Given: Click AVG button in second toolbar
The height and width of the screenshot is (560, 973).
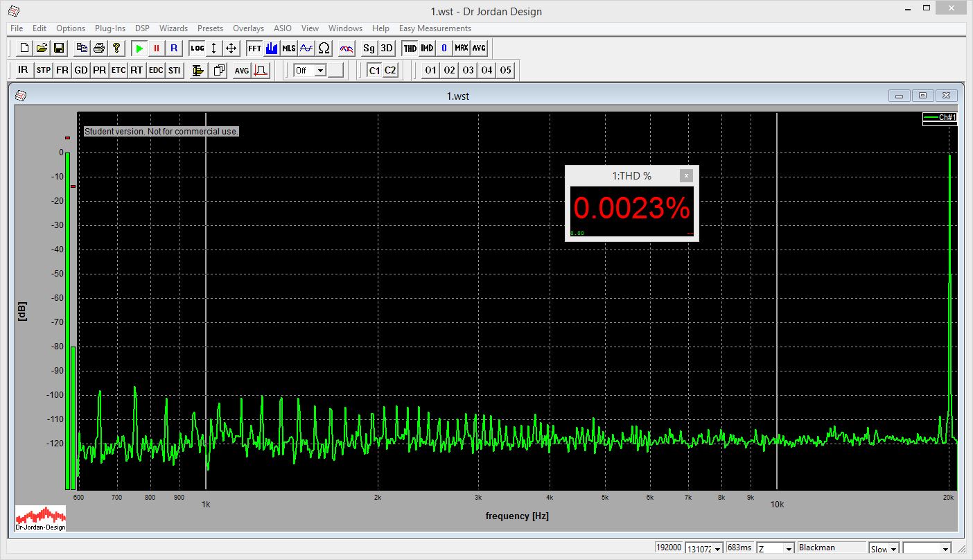Looking at the screenshot, I should click(241, 70).
